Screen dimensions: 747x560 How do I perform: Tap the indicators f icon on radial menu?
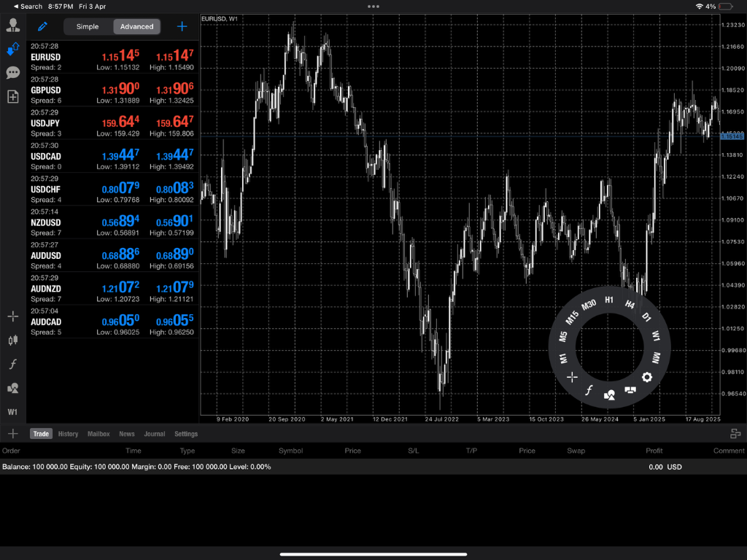coord(589,390)
